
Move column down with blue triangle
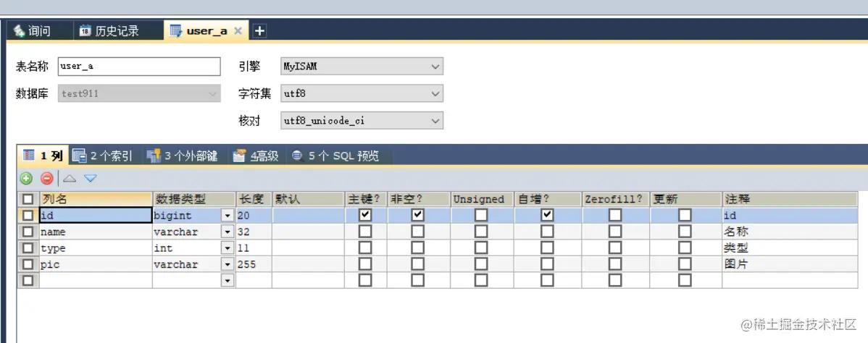[x=91, y=178]
